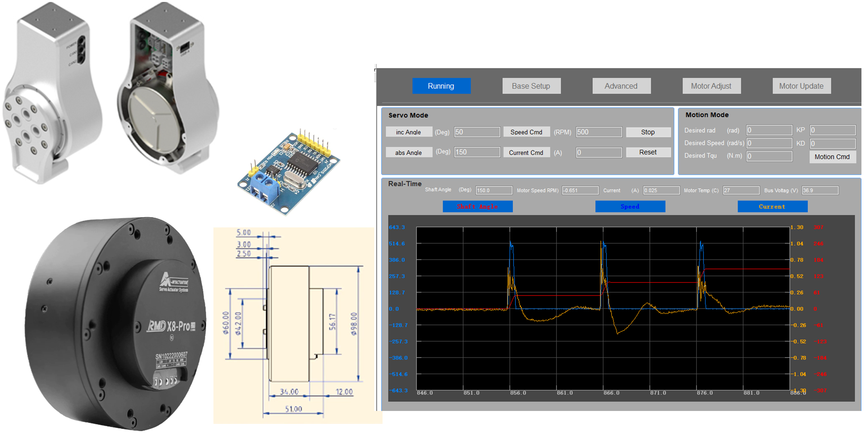The height and width of the screenshot is (433, 868).
Task: Send the Current Cmd command
Action: pyautogui.click(x=526, y=153)
